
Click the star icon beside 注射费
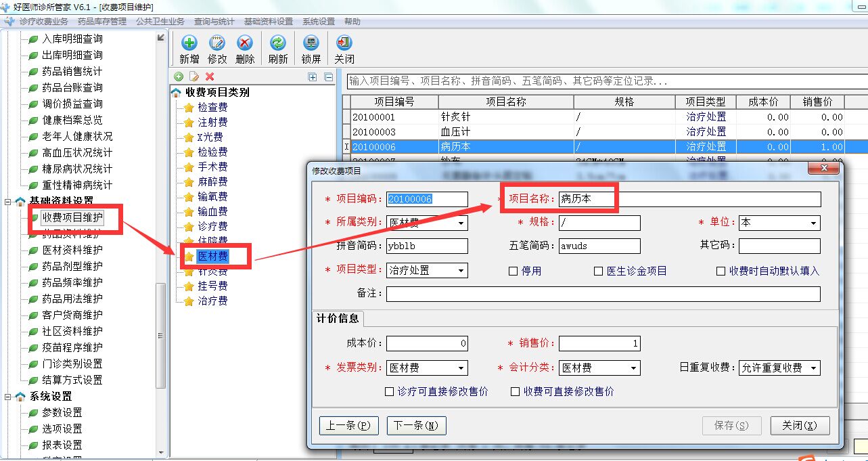[189, 123]
